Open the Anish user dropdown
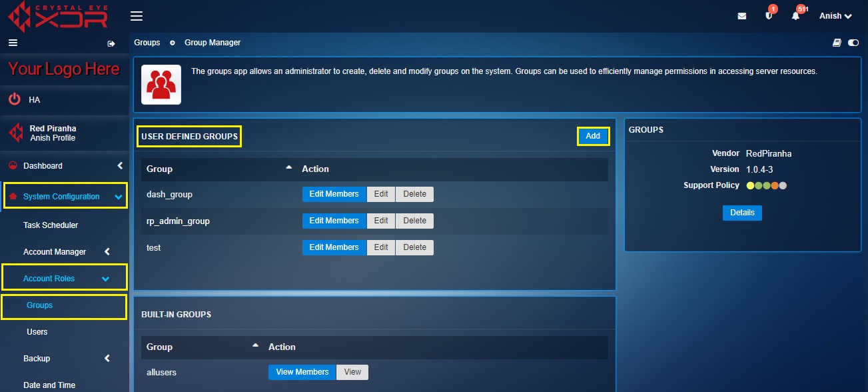868x392 pixels. click(835, 16)
